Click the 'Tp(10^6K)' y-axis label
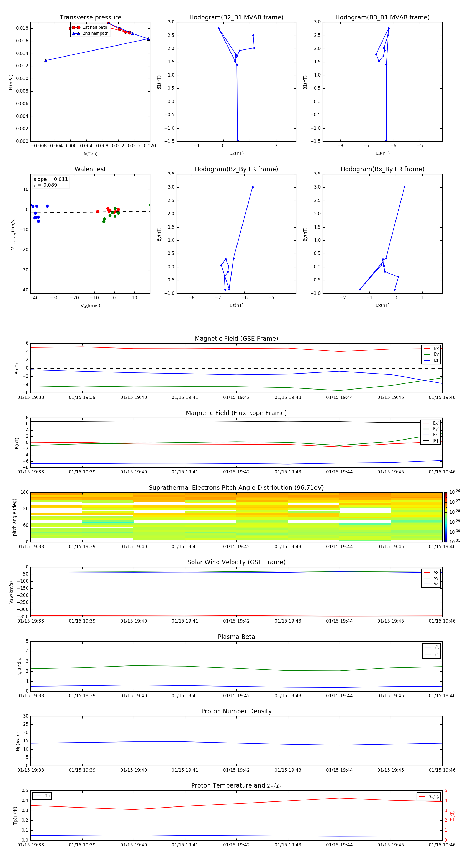The image size is (473, 868). click(x=15, y=815)
